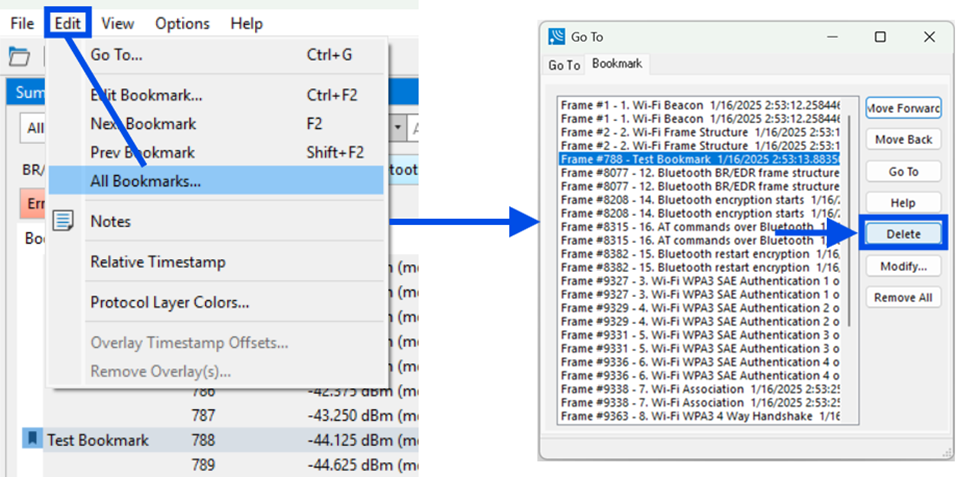
Task: Select Frame #788 Test Bookmark list entry
Action: pyautogui.click(x=699, y=159)
